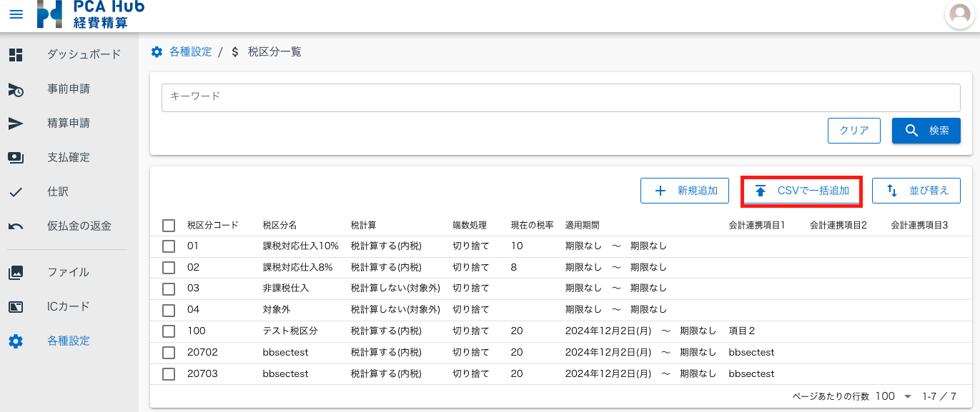Click the 会計連携項目3 column header
This screenshot has height=412, width=980.
919,226
